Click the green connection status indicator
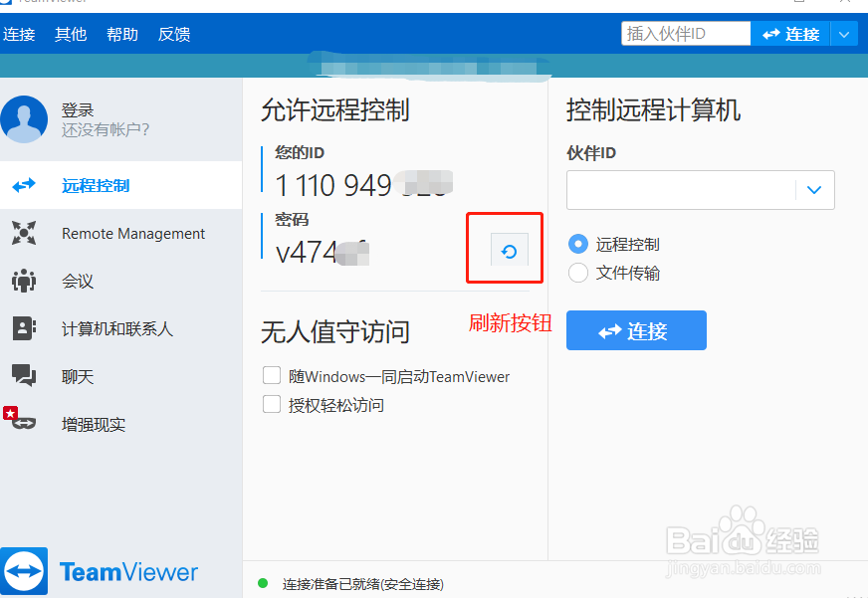The image size is (868, 598). 263,583
